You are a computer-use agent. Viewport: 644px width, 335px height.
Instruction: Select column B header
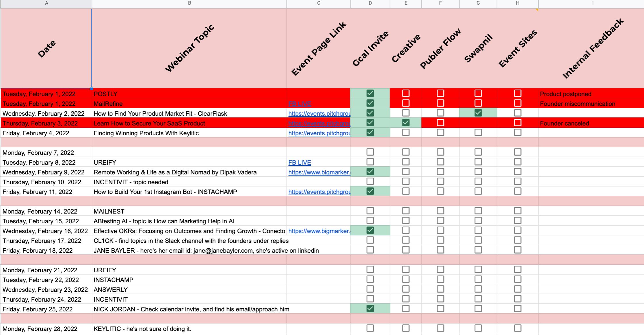(189, 3)
